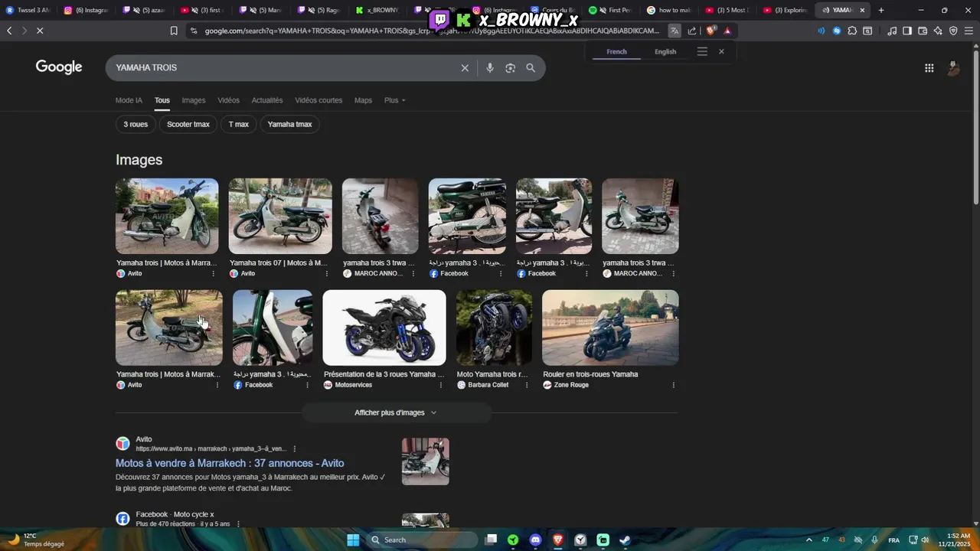Select English in translate popup
Viewport: 980px width, 551px height.
[665, 52]
